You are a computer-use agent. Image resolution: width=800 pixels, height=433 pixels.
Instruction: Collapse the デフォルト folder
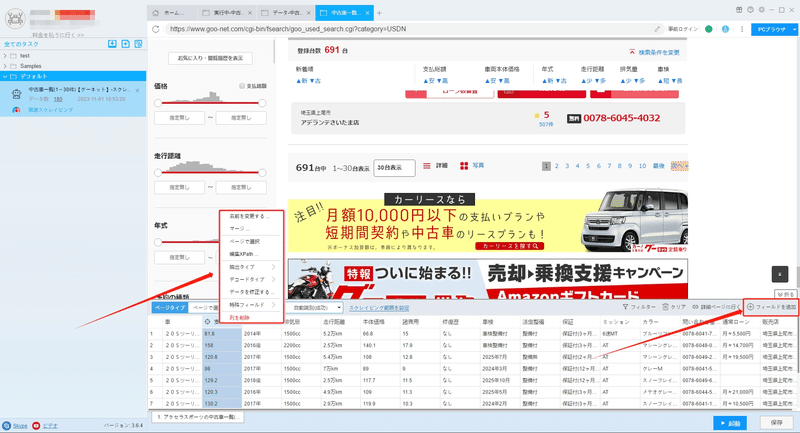(5, 76)
